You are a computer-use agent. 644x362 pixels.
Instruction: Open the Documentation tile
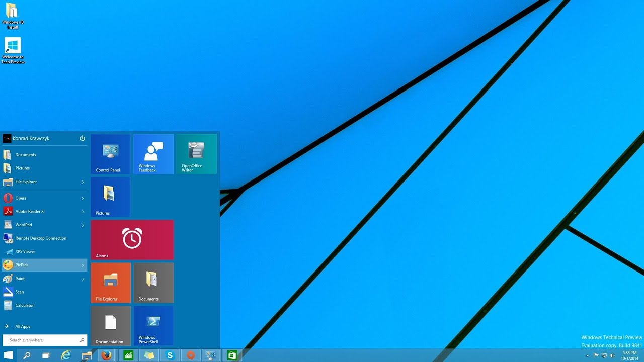[x=111, y=326]
